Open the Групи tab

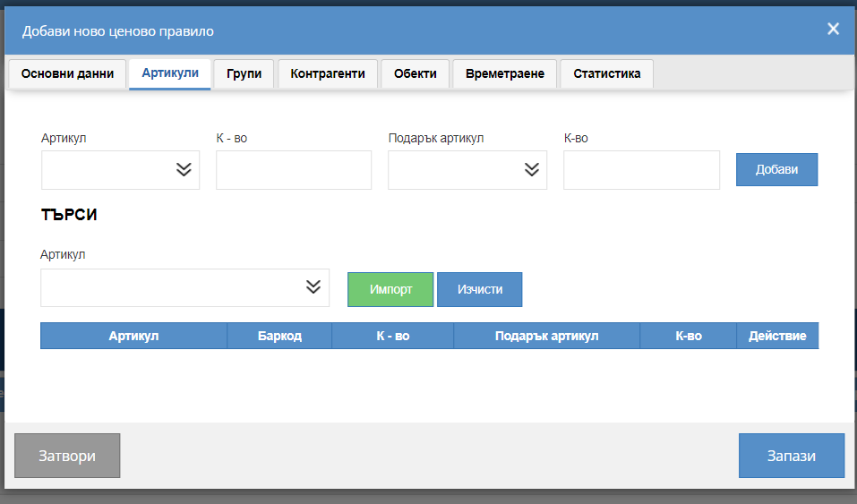coord(244,73)
